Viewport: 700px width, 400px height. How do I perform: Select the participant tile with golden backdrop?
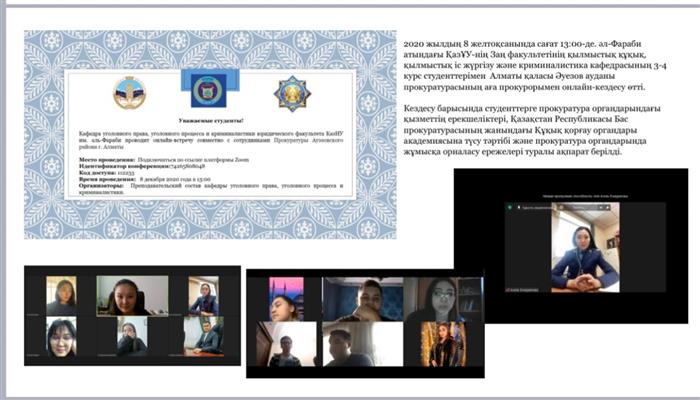pos(441,345)
